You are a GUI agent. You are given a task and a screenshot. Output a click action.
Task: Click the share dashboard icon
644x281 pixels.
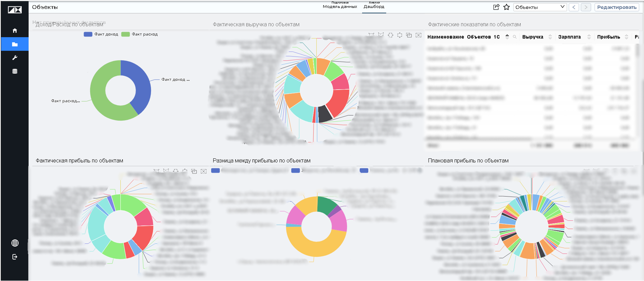pos(496,7)
